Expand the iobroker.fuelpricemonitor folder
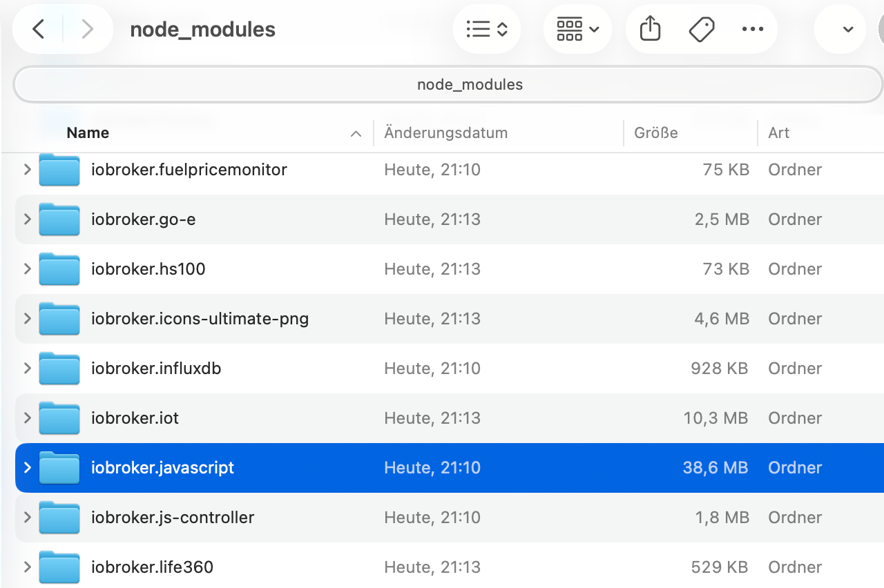 pos(28,169)
